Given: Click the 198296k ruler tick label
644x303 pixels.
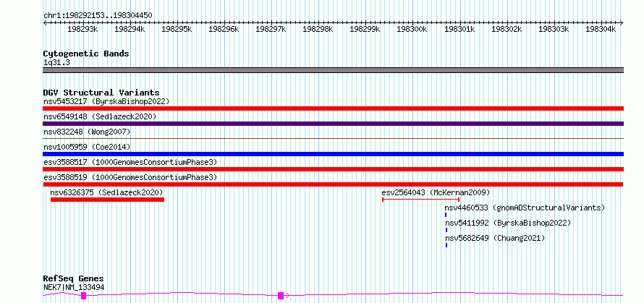Looking at the screenshot, I should click(224, 29).
